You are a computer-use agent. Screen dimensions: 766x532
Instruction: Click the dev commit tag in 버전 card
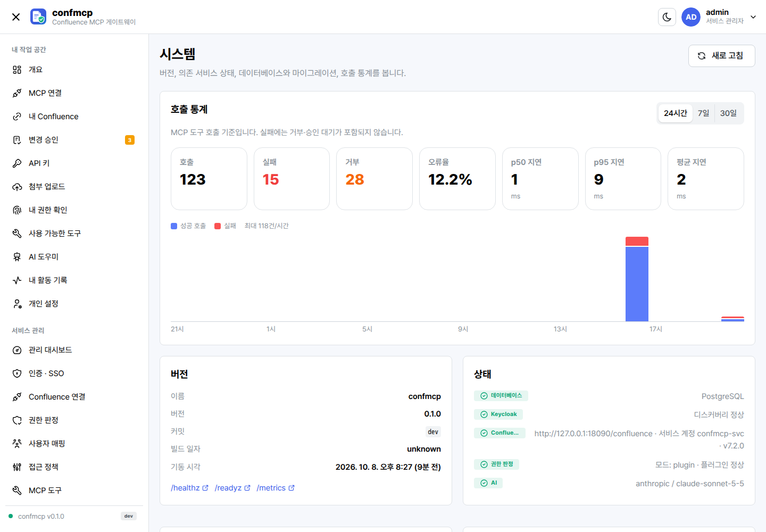pyautogui.click(x=433, y=432)
